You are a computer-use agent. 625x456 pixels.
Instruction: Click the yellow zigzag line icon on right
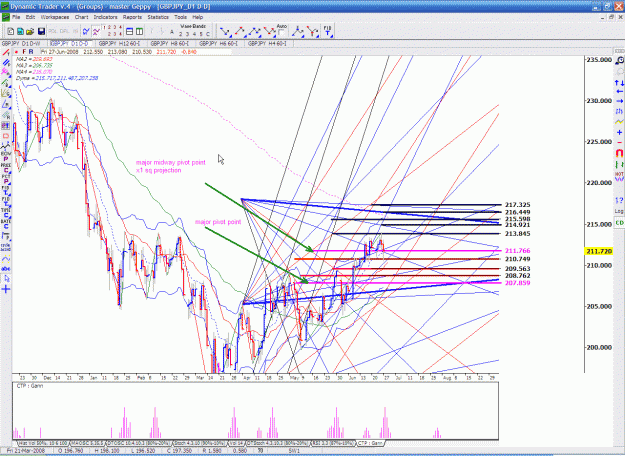(619, 122)
